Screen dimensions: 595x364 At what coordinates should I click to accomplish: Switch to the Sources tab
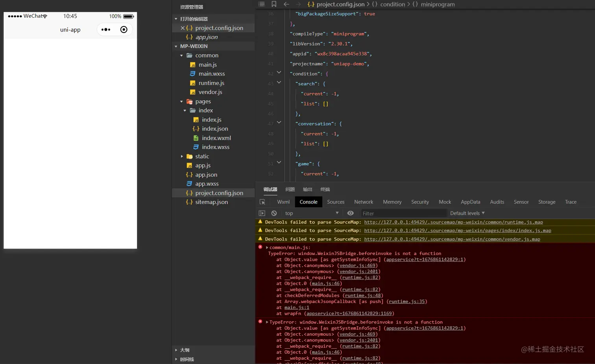coord(336,202)
